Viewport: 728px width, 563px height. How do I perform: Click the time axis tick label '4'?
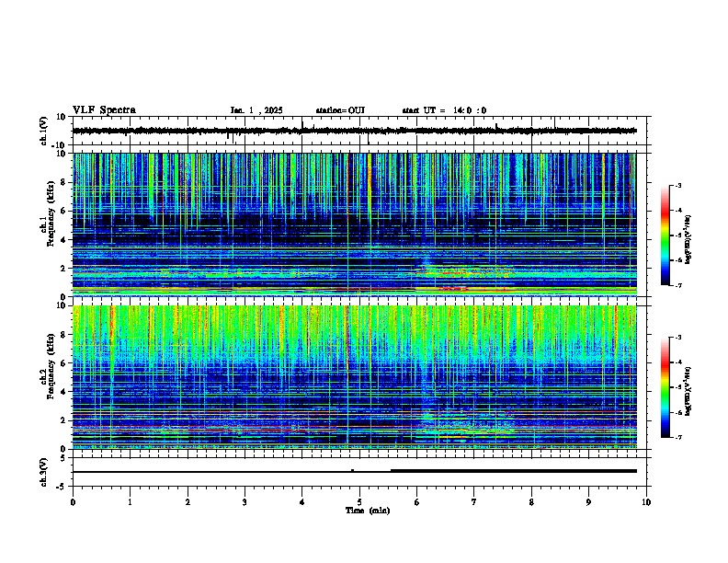tap(301, 502)
